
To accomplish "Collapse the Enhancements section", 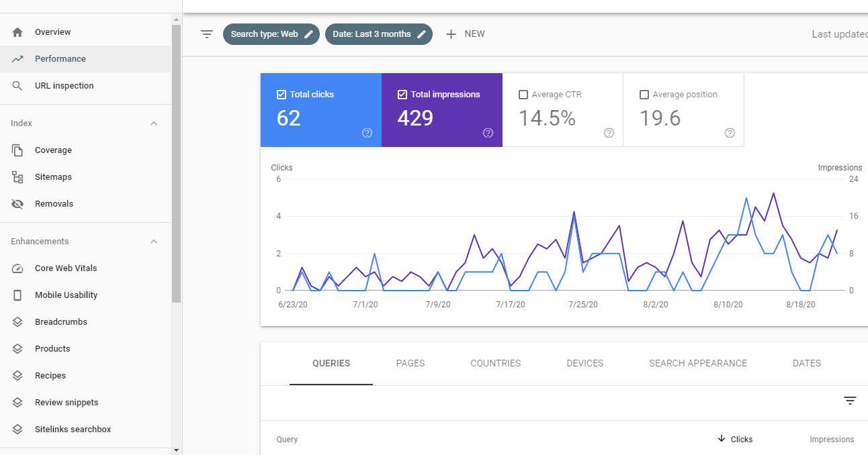I will [x=154, y=242].
